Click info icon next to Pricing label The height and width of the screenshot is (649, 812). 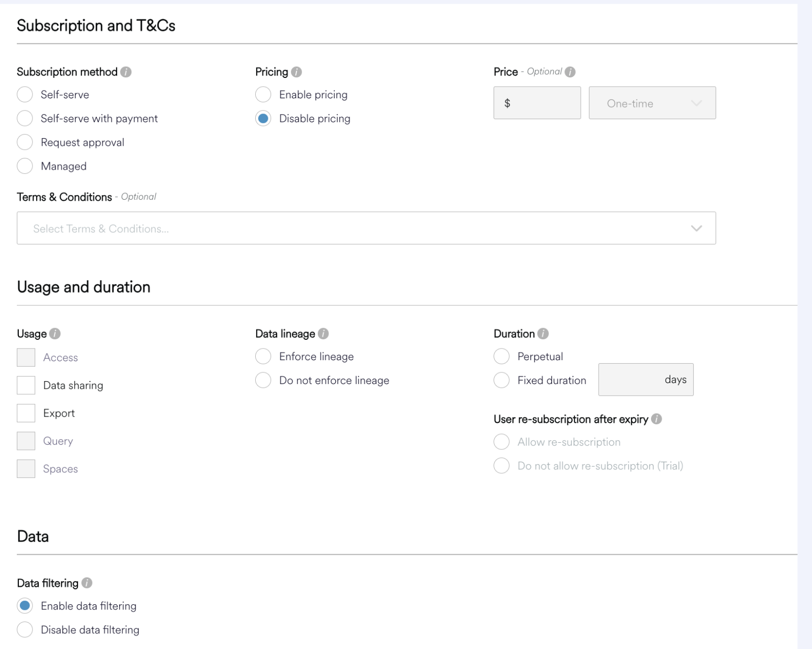point(296,72)
